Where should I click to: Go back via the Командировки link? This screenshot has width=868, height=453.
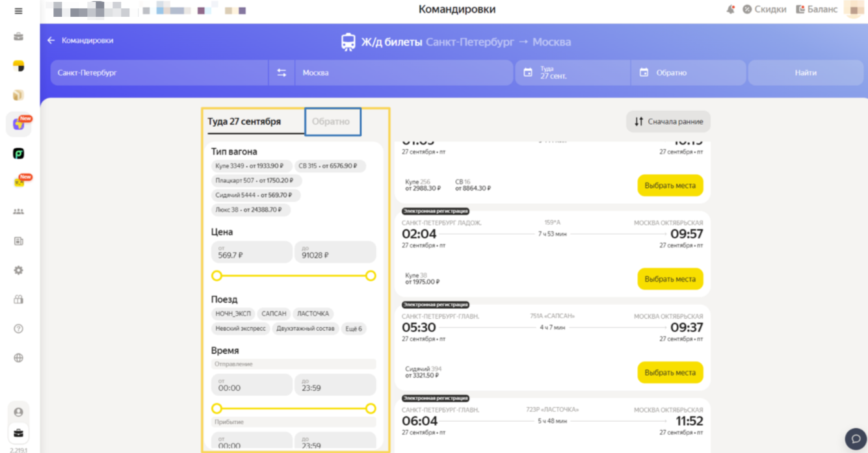[87, 40]
